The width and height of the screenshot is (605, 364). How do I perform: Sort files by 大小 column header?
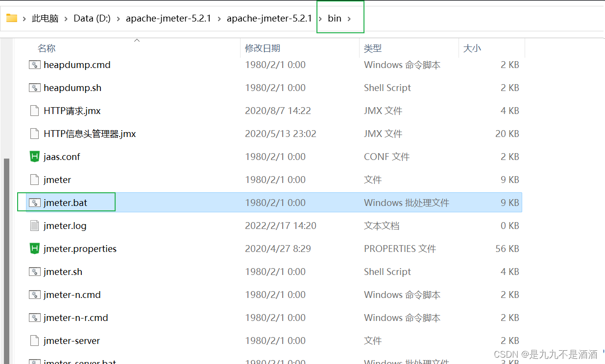click(x=472, y=48)
